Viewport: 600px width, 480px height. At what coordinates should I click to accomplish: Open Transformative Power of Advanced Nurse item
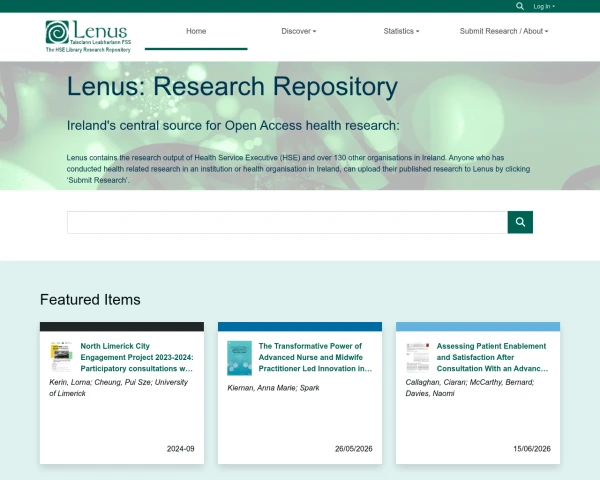coord(315,357)
